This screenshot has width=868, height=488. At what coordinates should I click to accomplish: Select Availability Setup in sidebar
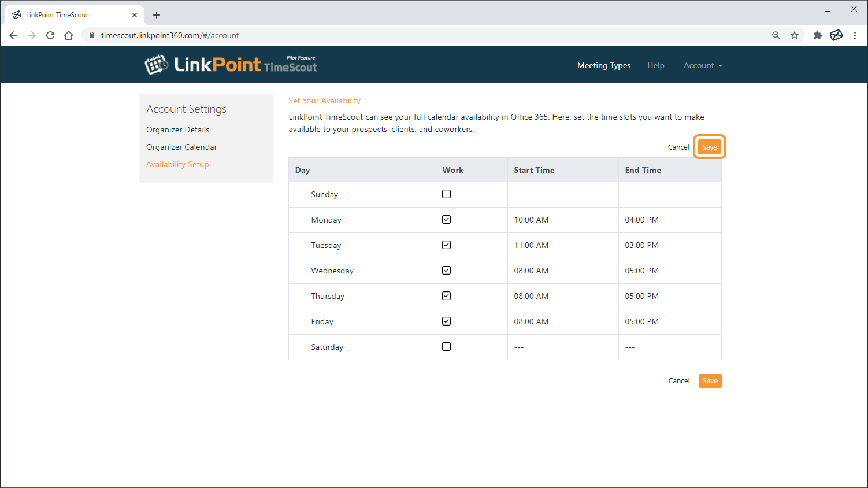(177, 164)
